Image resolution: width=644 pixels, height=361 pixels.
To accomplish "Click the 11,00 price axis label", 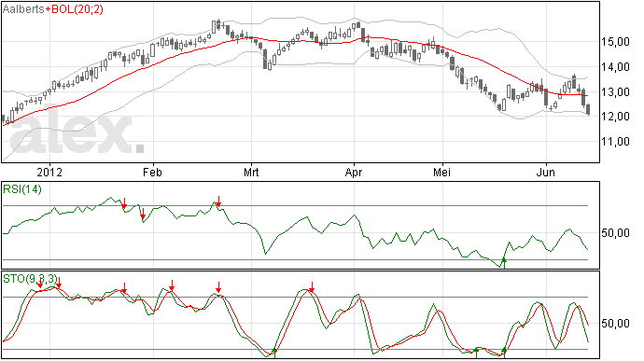I will pyautogui.click(x=615, y=142).
